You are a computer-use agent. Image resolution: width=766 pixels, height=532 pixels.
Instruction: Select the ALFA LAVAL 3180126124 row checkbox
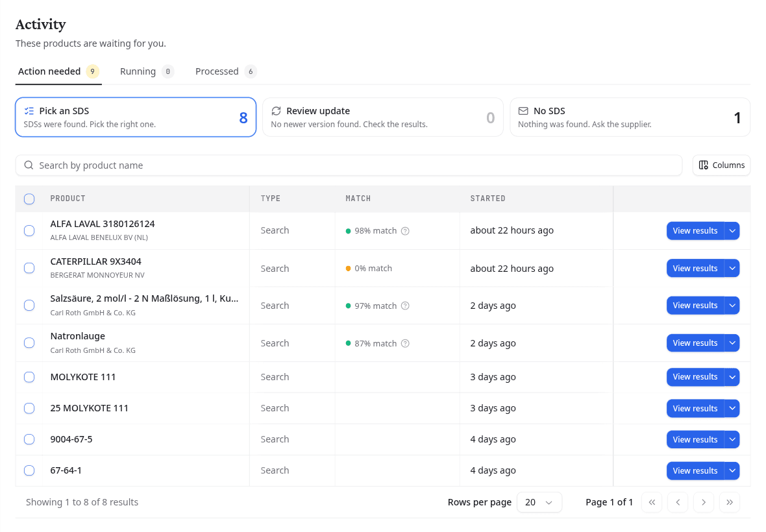[29, 231]
